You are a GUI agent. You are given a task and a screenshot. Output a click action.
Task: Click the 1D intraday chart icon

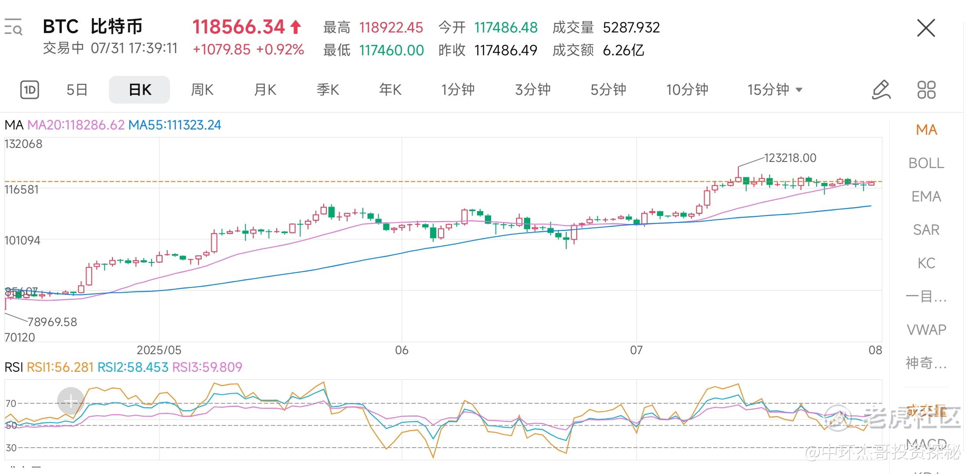tap(29, 90)
